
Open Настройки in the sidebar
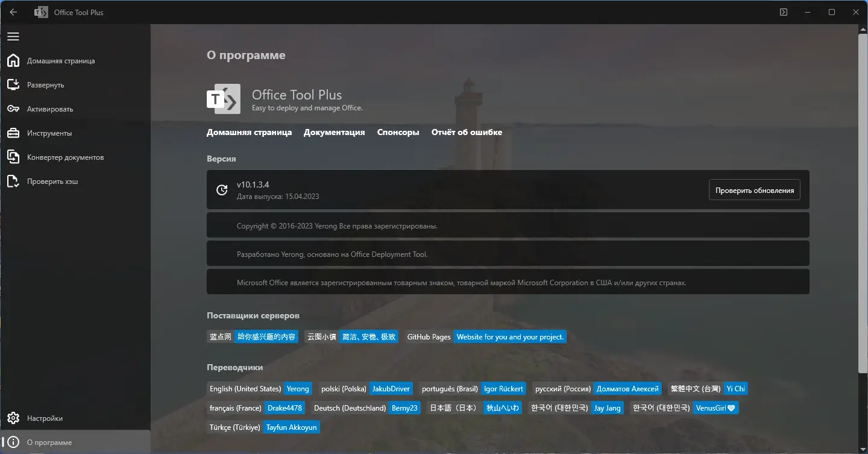click(75, 418)
